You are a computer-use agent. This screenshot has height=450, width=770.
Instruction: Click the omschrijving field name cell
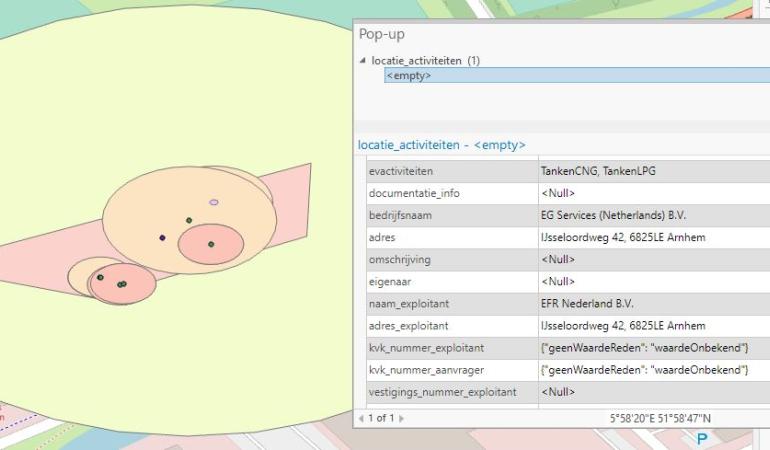pos(401,259)
